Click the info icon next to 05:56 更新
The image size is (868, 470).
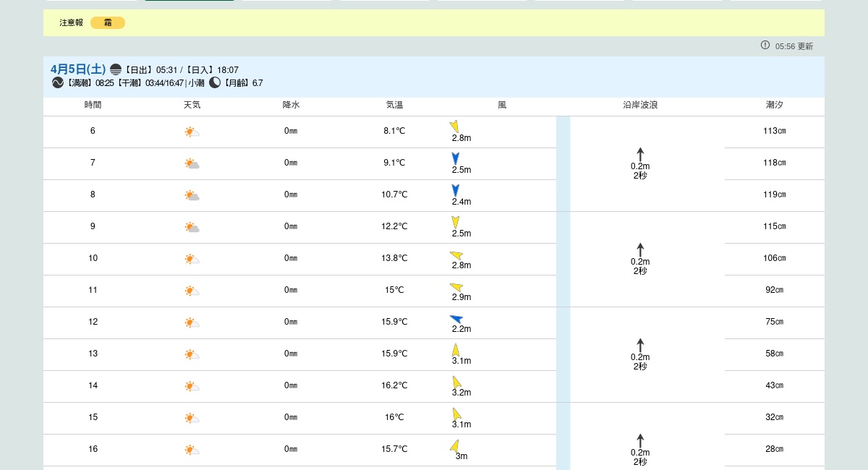click(x=765, y=46)
